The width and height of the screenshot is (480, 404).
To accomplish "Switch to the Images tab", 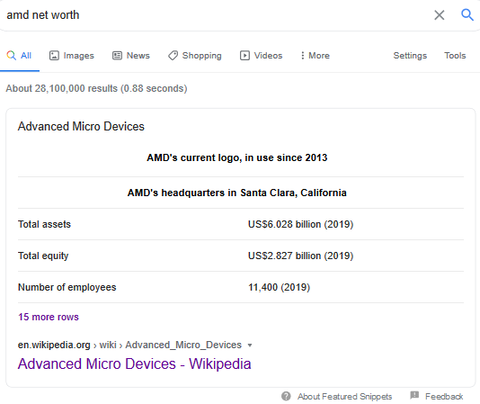I will (72, 56).
